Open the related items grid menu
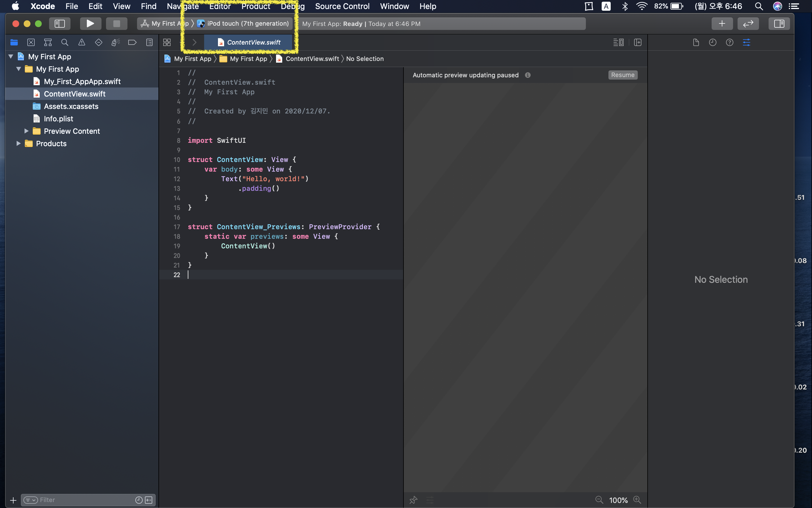The height and width of the screenshot is (508, 812). (x=167, y=42)
